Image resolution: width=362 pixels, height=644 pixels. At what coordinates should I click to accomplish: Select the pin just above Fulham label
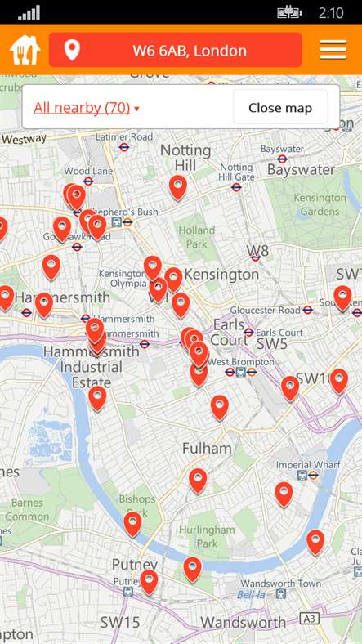(220, 408)
